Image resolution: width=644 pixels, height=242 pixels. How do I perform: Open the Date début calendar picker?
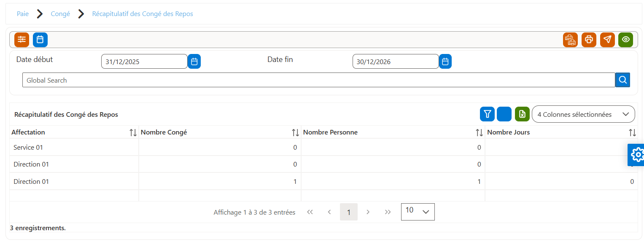pyautogui.click(x=194, y=62)
